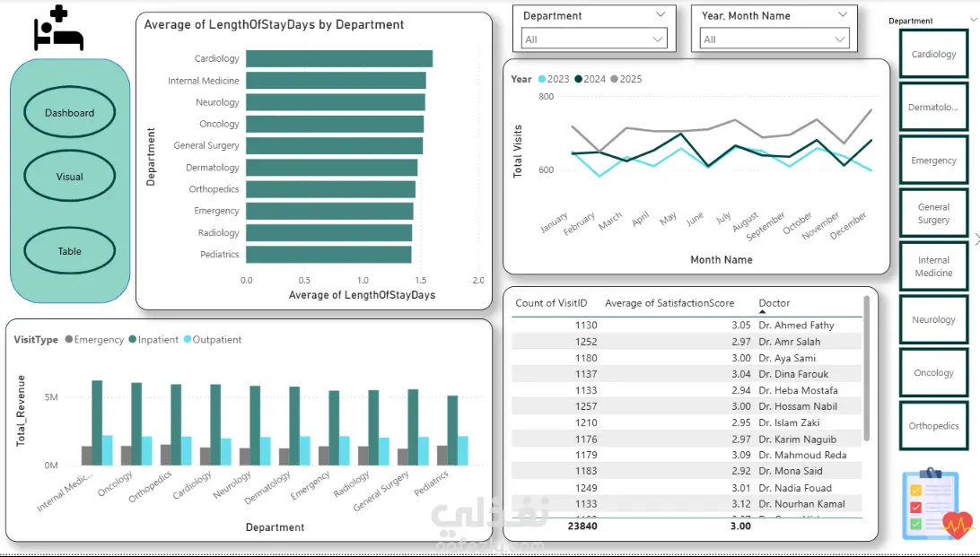980x557 pixels.
Task: Click the medical clipboard heart icon
Action: click(x=938, y=505)
